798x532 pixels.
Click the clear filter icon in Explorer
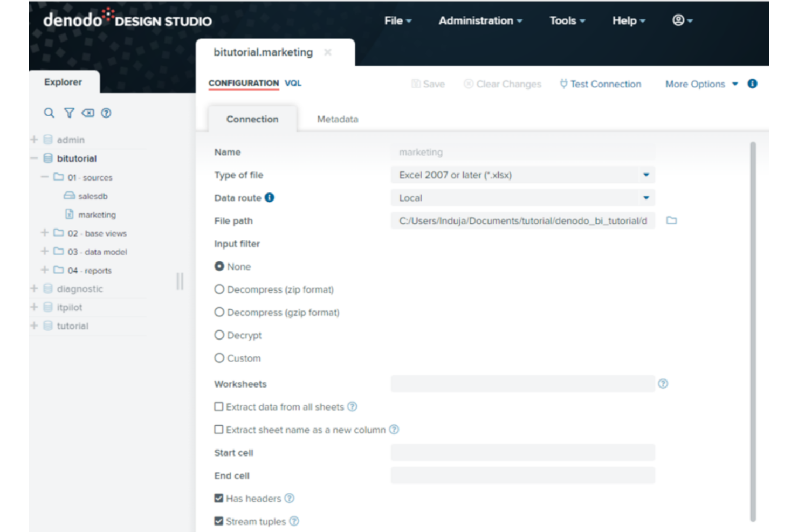click(x=88, y=113)
